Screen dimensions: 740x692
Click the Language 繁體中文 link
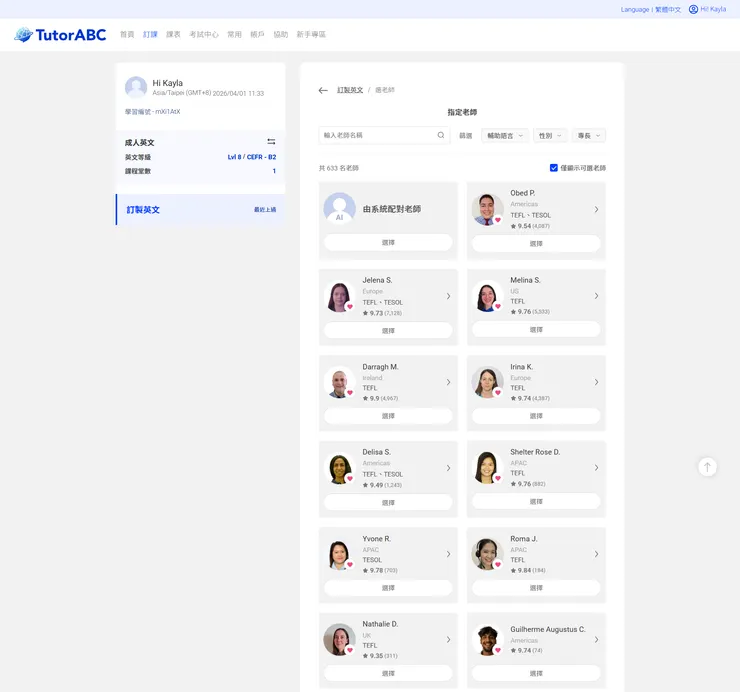click(x=651, y=9)
